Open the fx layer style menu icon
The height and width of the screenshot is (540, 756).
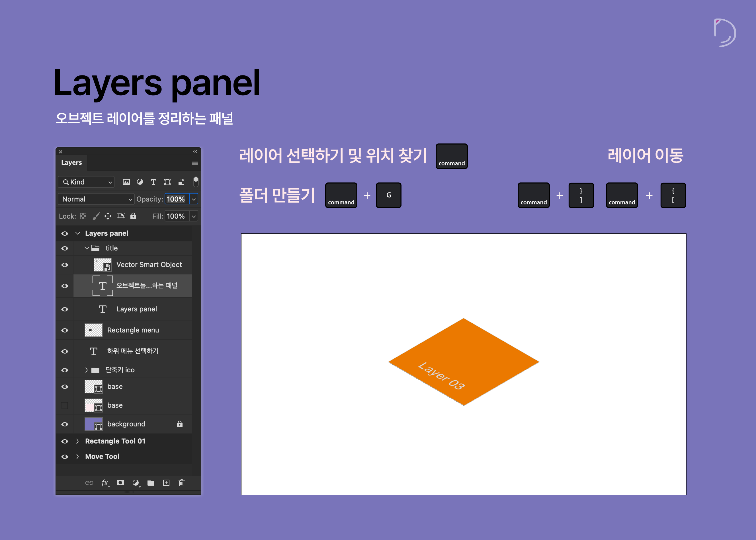point(105,483)
